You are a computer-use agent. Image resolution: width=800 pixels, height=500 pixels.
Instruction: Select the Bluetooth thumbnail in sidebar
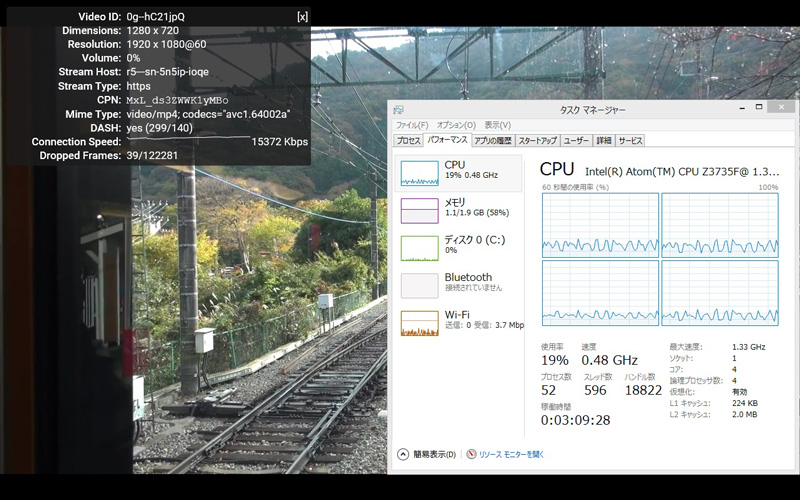[419, 286]
